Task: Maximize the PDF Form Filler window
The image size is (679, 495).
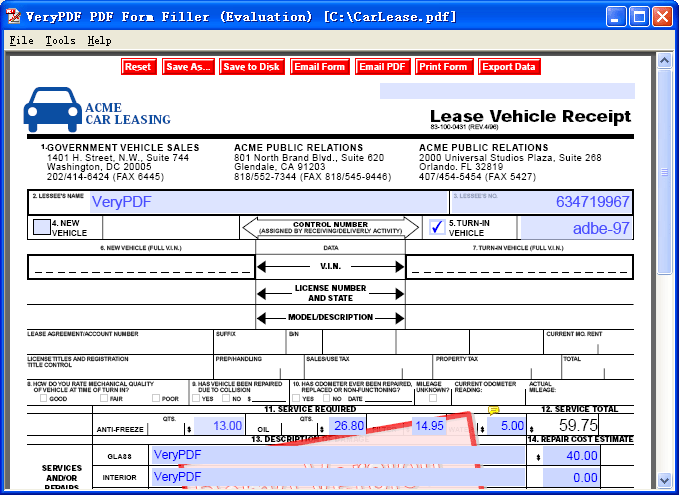Action: tap(639, 17)
